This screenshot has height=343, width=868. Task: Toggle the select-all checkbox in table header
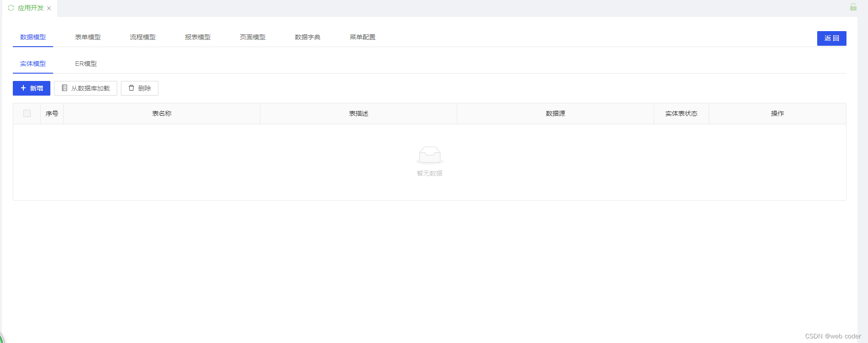pos(27,113)
